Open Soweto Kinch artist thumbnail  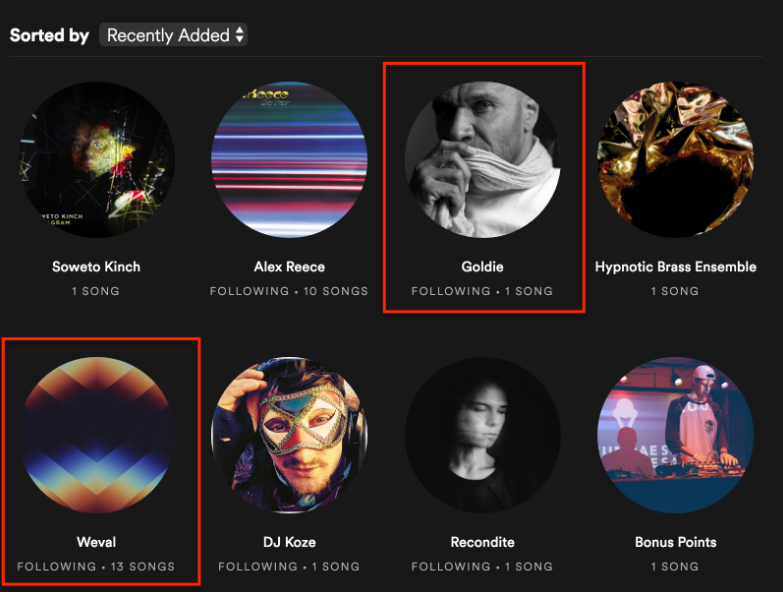click(x=96, y=160)
